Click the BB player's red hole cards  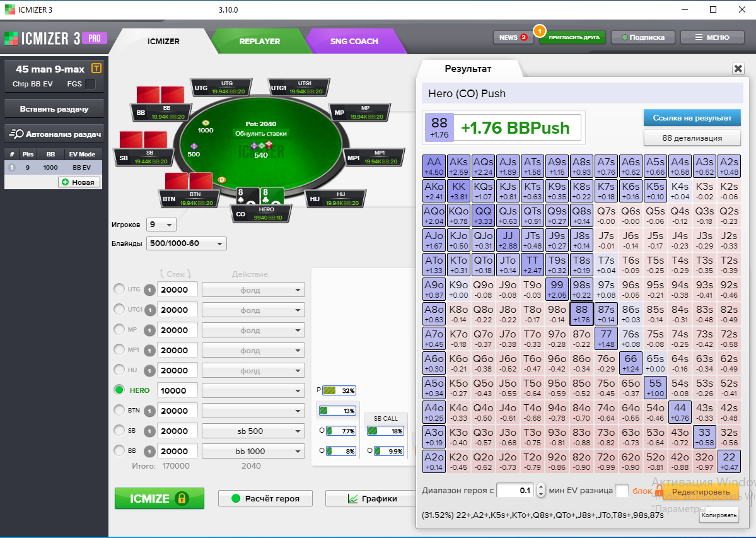160,95
